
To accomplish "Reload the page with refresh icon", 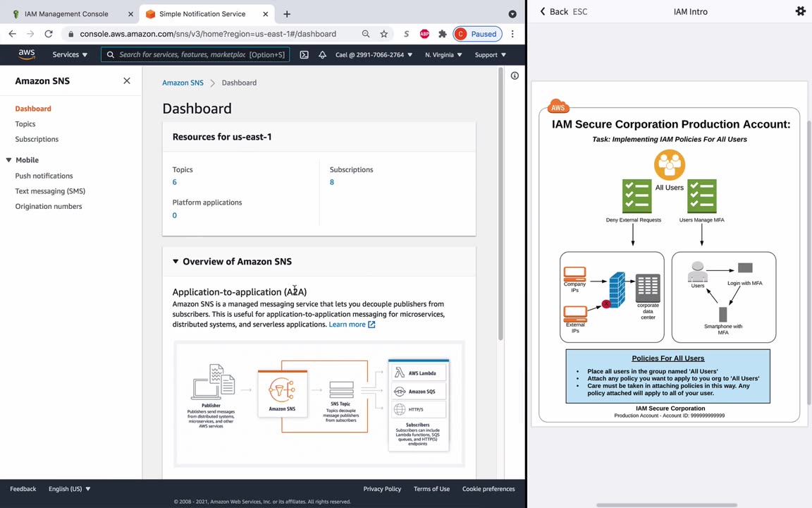I will 49,34.
